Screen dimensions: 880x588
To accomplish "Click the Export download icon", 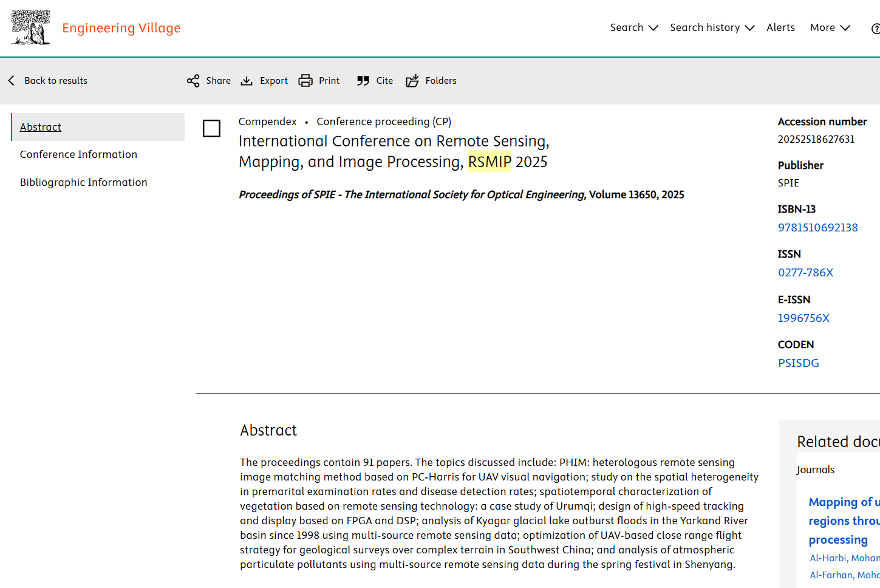I will tap(247, 81).
